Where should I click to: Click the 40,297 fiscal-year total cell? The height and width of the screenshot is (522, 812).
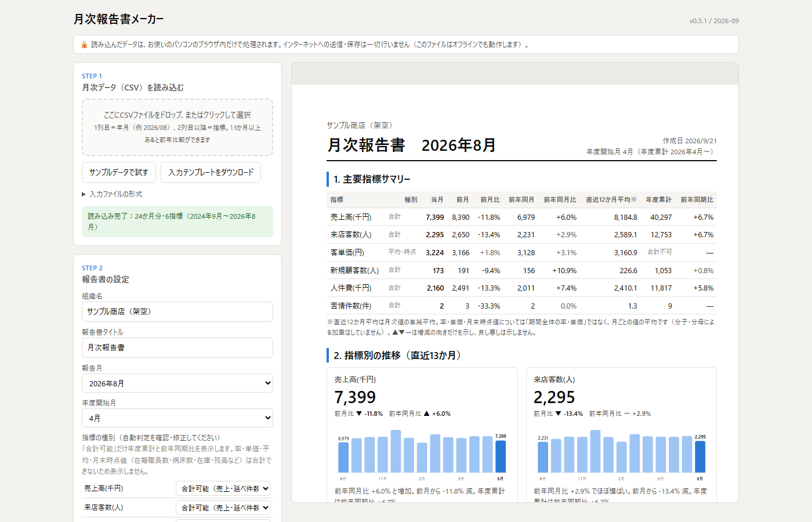click(661, 217)
